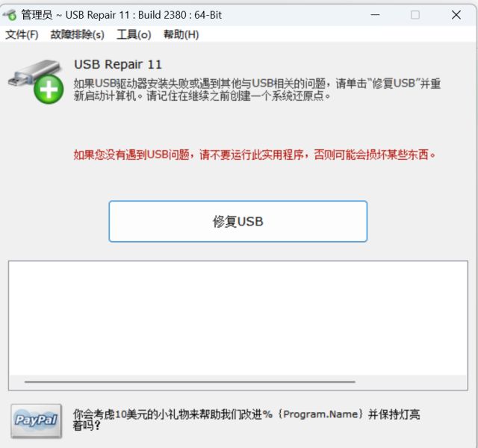Viewport: 478px width, 448px height.
Task: Click the USB drive logo image
Action: point(36,81)
